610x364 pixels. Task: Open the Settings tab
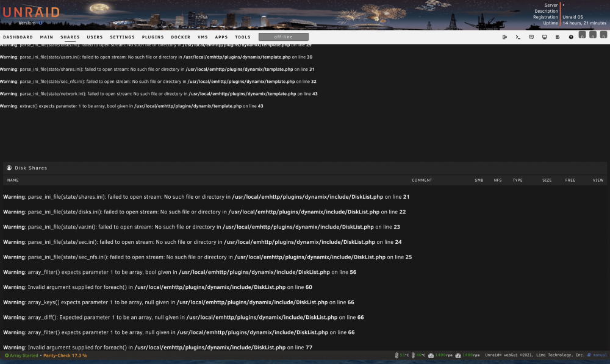tap(122, 37)
